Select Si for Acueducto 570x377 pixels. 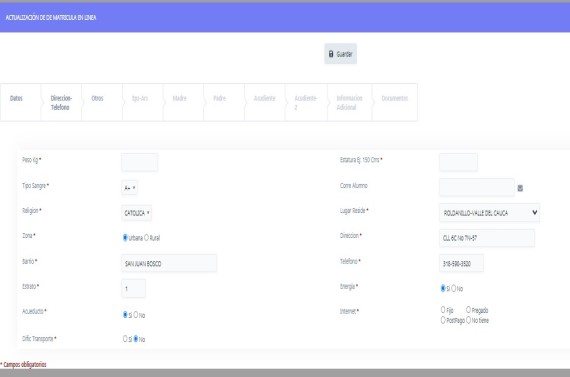[125, 314]
